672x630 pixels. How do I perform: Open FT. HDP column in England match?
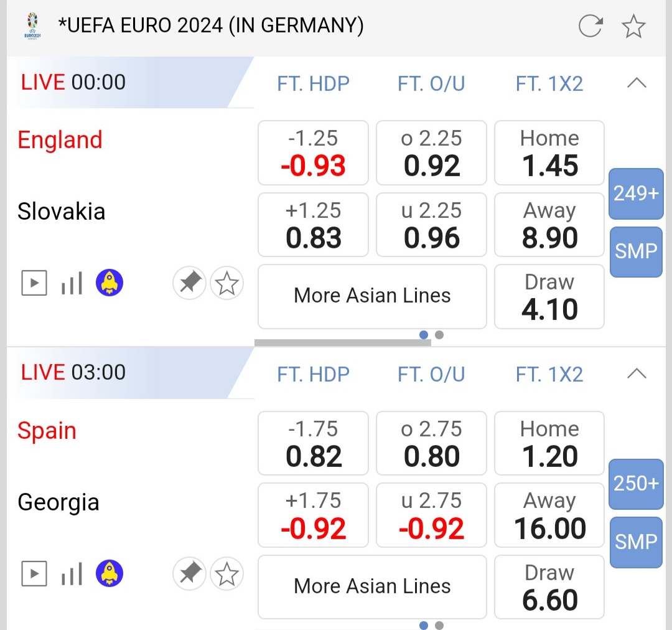[x=313, y=83]
